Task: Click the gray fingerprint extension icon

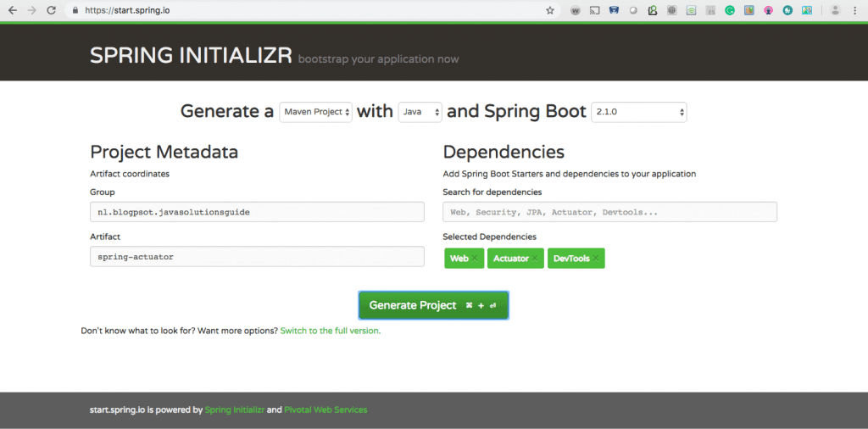Action: [672, 10]
